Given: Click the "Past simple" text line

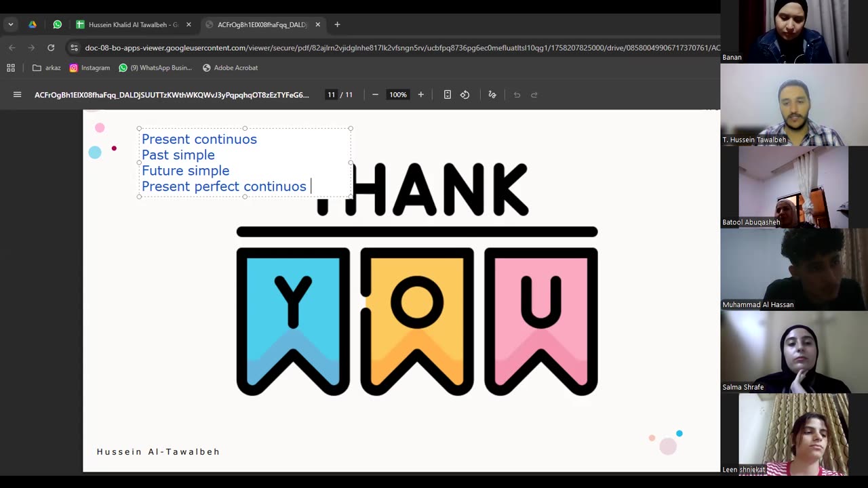Looking at the screenshot, I should tap(178, 155).
